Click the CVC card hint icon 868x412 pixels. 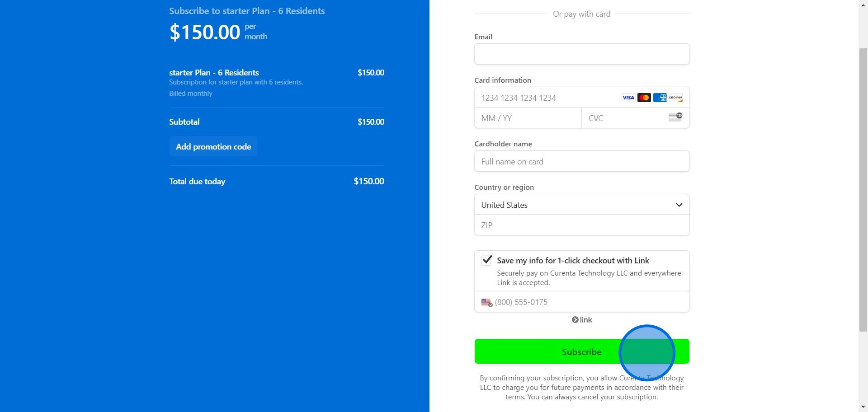675,117
